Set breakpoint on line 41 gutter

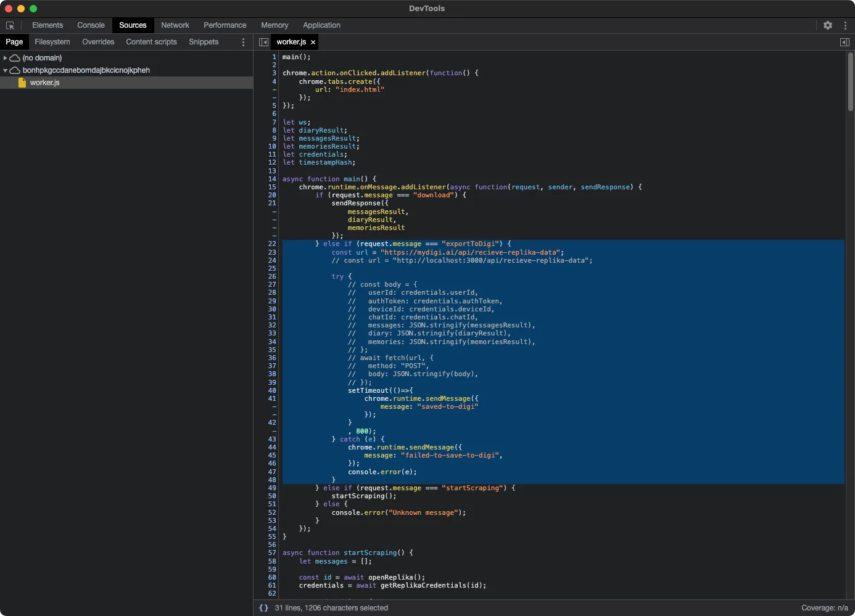point(272,399)
